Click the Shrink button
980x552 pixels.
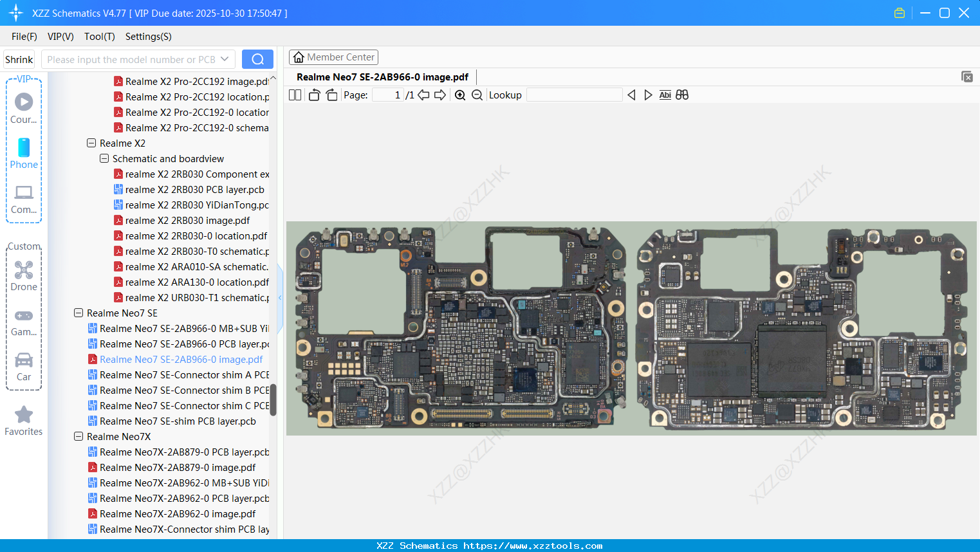point(19,59)
